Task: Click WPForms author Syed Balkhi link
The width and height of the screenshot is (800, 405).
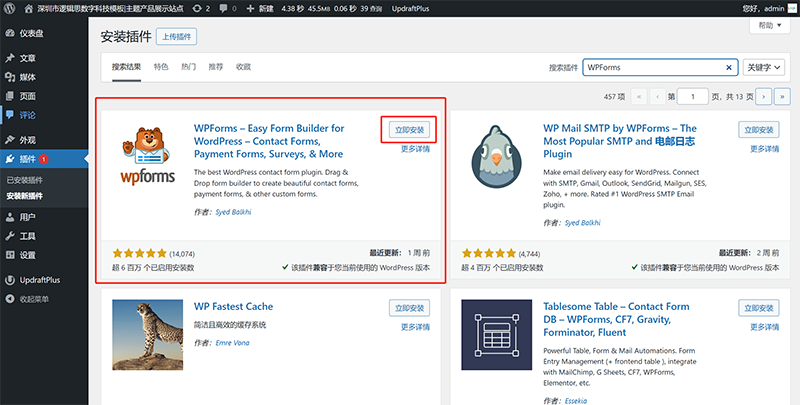Action: point(233,212)
